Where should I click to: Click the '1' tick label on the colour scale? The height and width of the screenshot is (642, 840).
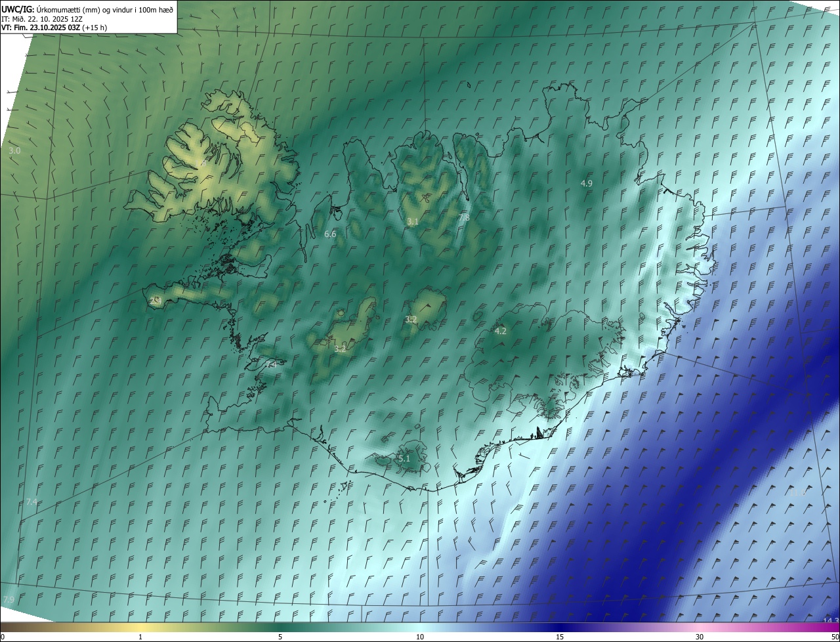pos(140,637)
